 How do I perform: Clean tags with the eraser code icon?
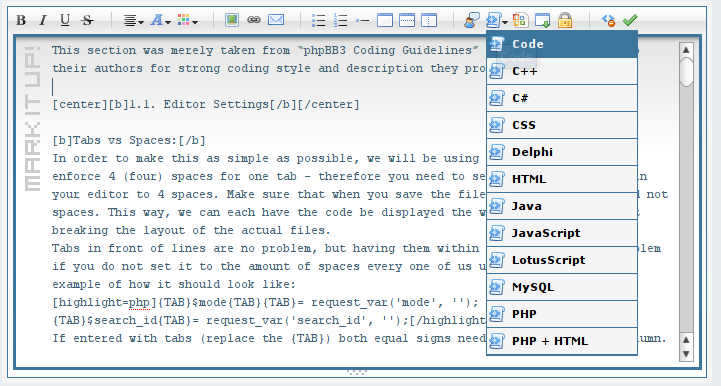point(608,20)
